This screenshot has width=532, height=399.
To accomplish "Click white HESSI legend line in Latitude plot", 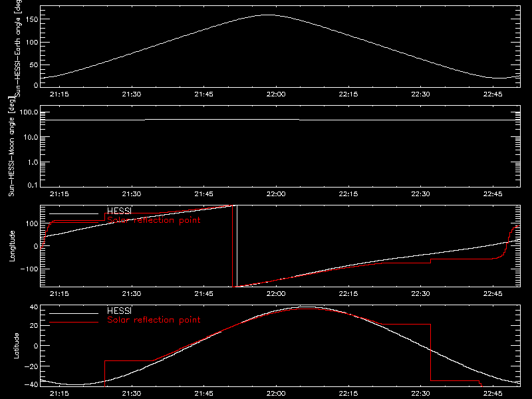I will click(74, 313).
